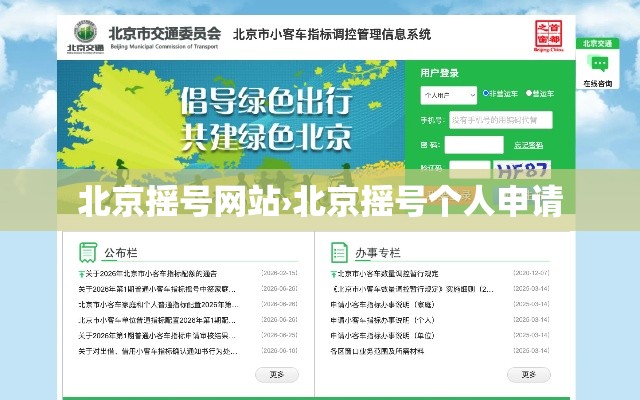Click the 北京市交通委员会 header title
Image resolution: width=640 pixels, height=400 pixels.
(x=165, y=33)
